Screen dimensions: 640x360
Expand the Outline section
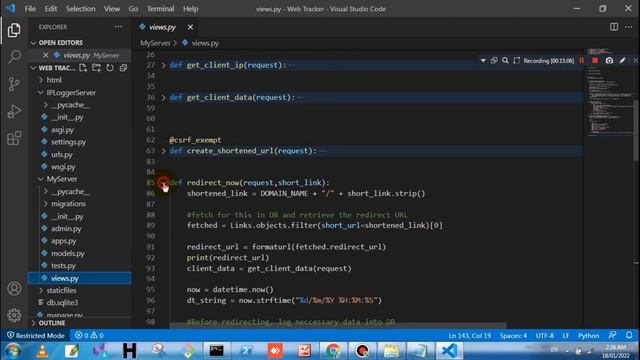tap(52, 323)
